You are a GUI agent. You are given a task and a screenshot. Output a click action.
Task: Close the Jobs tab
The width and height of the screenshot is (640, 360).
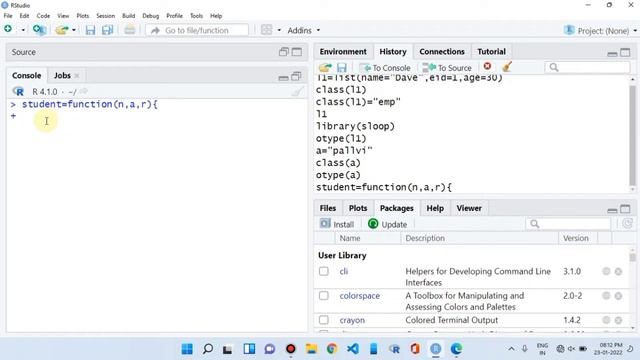click(77, 76)
